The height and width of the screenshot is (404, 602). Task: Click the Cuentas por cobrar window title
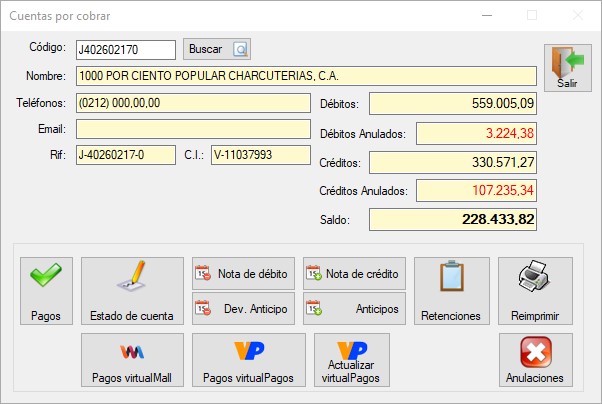(60, 16)
